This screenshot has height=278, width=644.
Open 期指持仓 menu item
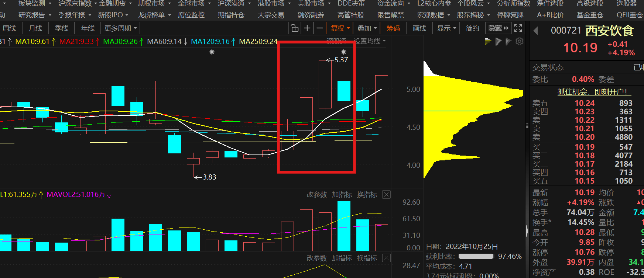tap(231, 15)
